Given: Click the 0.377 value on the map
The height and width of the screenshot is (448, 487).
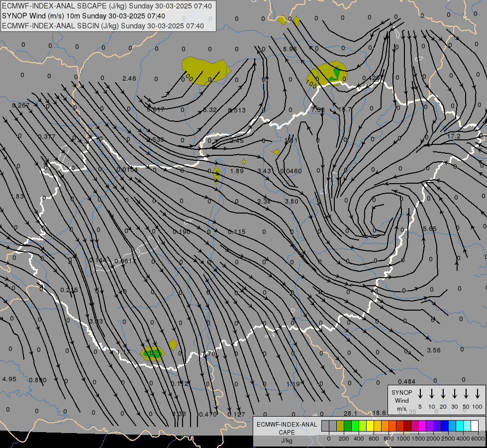Looking at the screenshot, I should pyautogui.click(x=47, y=136).
